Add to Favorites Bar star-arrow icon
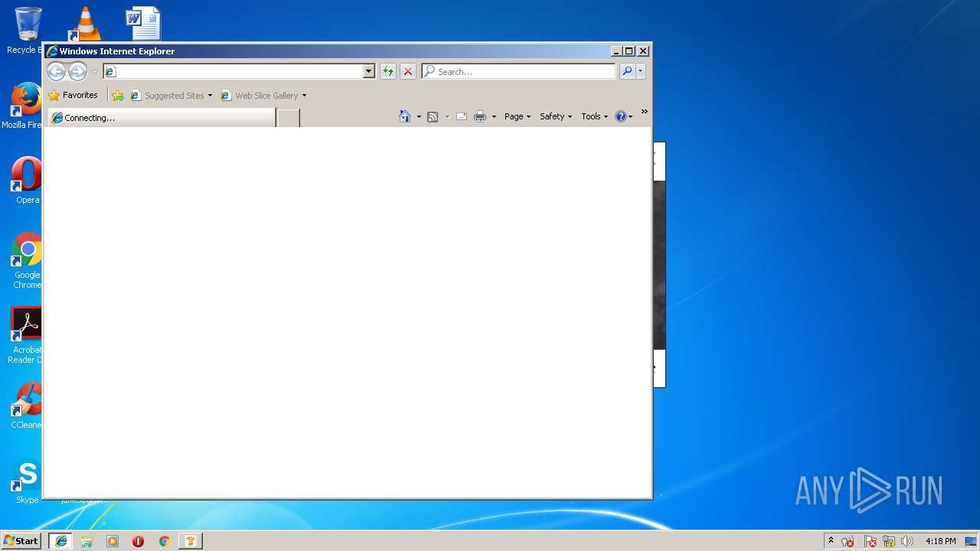This screenshot has height=551, width=980. (118, 96)
